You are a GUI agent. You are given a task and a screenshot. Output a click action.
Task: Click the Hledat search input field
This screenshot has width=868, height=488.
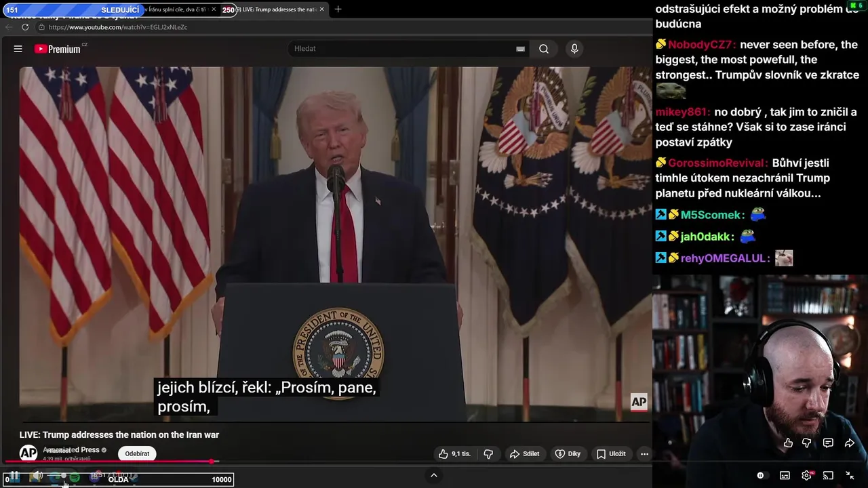coord(403,49)
